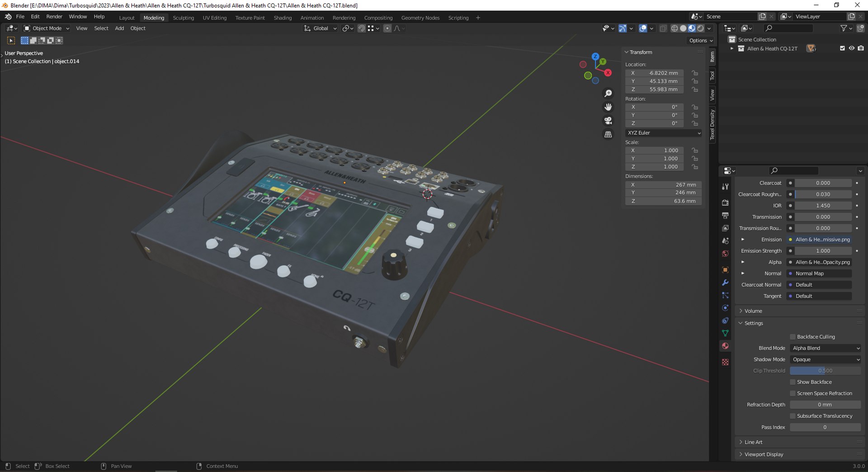Click the Options button in viewport header

[700, 41]
